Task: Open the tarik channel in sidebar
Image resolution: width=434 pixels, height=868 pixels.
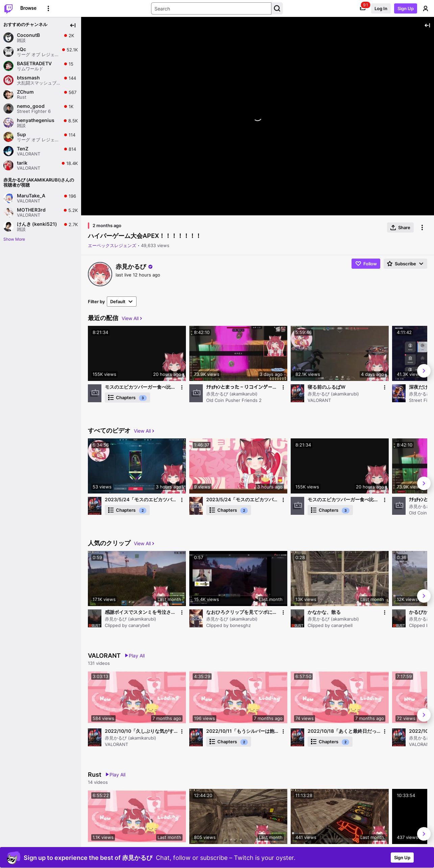Action: tap(41, 165)
